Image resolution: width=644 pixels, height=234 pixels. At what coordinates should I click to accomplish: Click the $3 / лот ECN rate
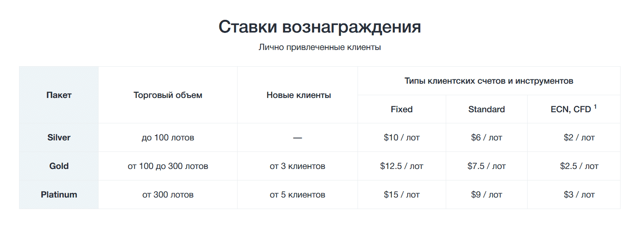pyautogui.click(x=579, y=195)
